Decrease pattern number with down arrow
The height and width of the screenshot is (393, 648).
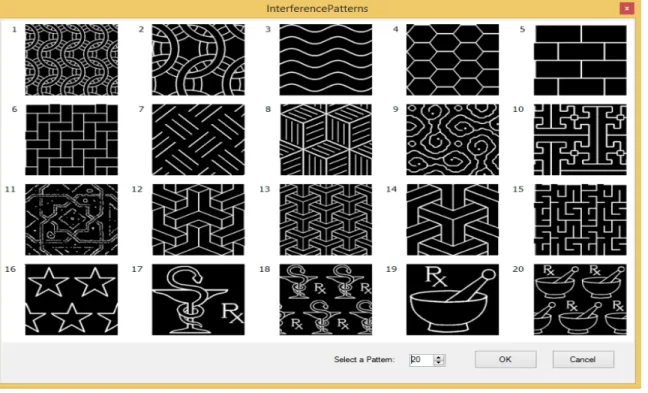click(439, 362)
